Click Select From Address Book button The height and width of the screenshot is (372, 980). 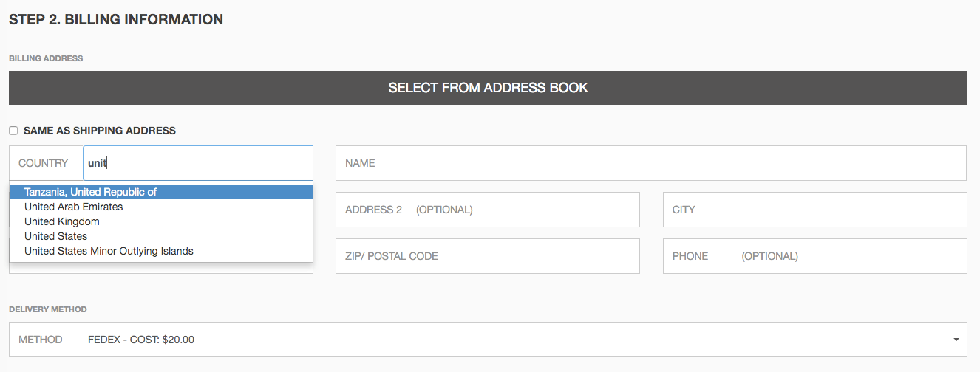488,88
